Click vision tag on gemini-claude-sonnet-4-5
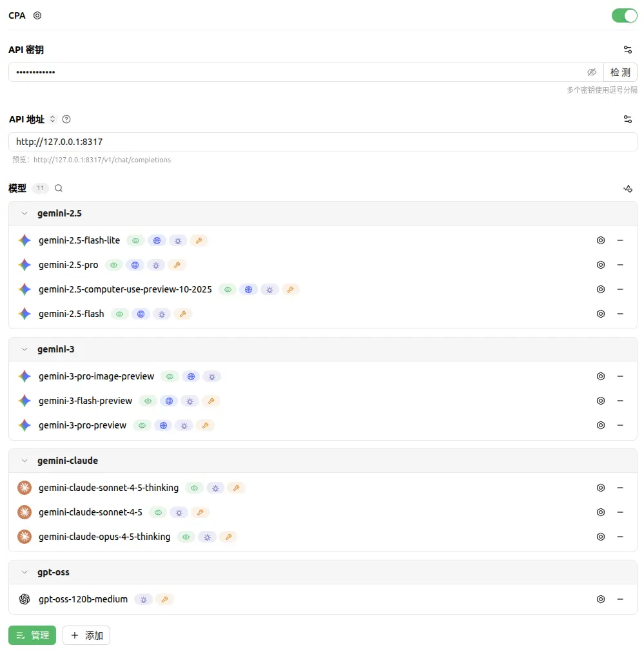Image resolution: width=644 pixels, height=652 pixels. pos(158,513)
